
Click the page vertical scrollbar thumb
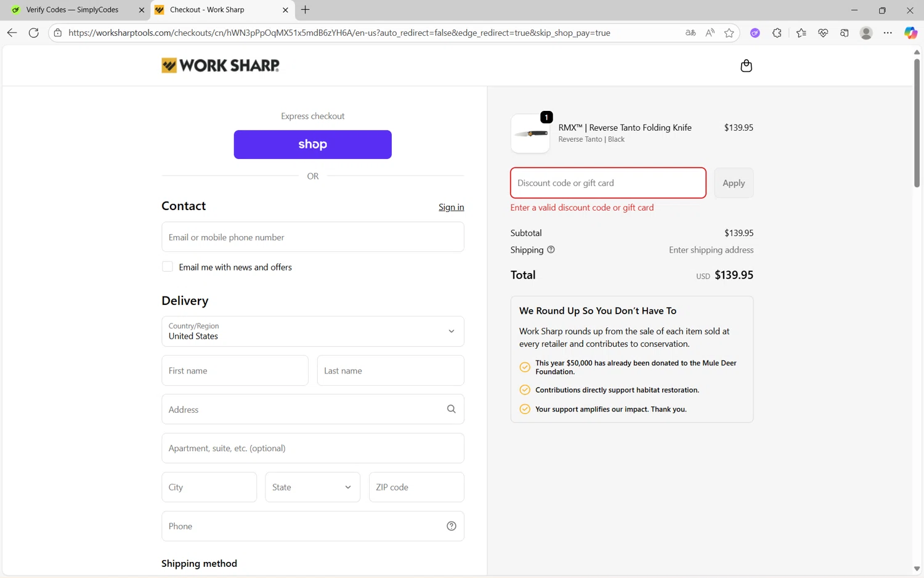pos(917,123)
